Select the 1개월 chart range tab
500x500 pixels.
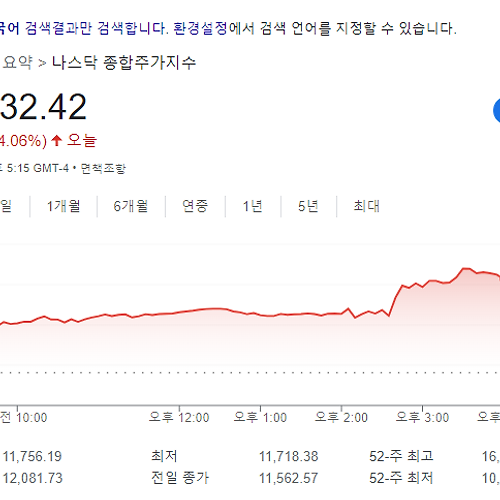click(x=64, y=206)
